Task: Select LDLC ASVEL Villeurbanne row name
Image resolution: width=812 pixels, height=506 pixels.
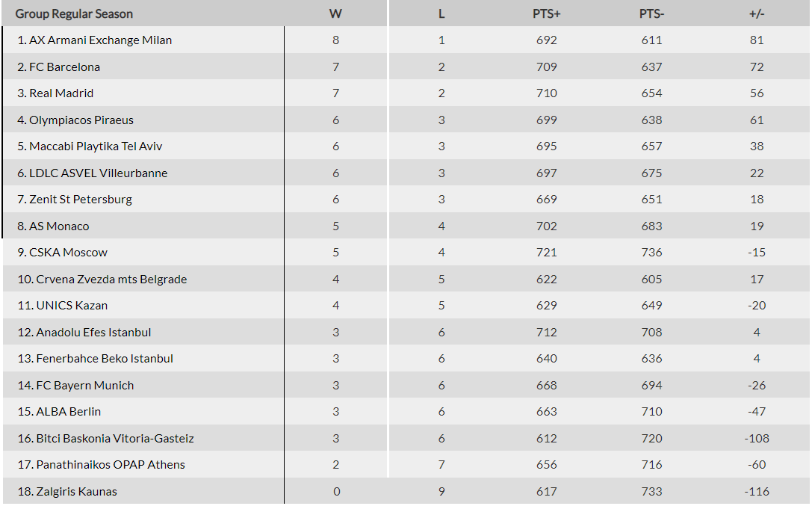Action: pyautogui.click(x=98, y=173)
